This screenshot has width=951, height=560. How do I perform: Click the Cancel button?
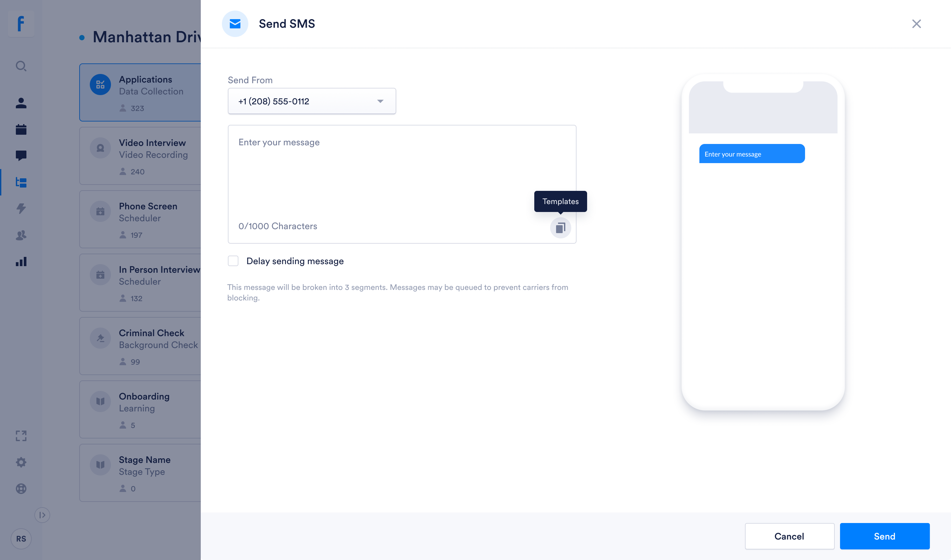click(789, 536)
